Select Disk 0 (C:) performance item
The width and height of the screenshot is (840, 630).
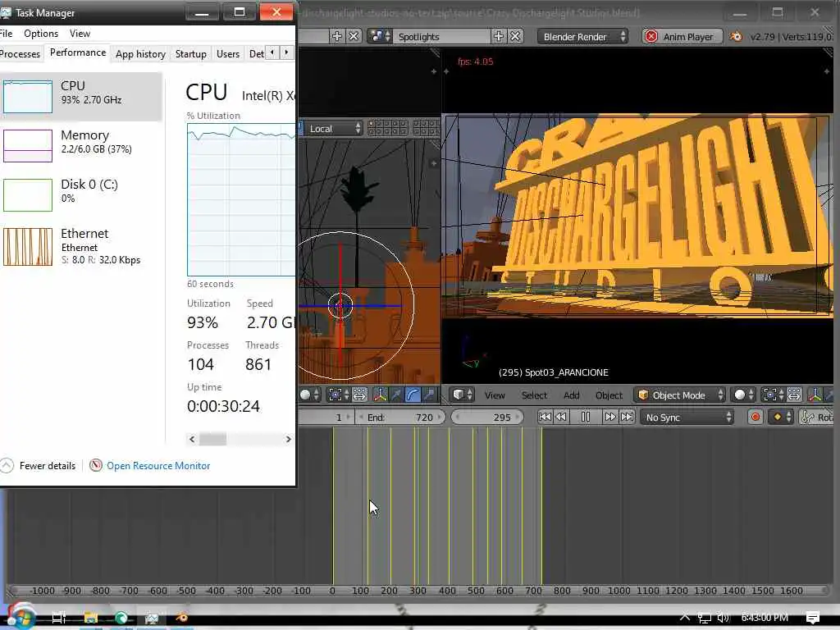click(x=81, y=194)
